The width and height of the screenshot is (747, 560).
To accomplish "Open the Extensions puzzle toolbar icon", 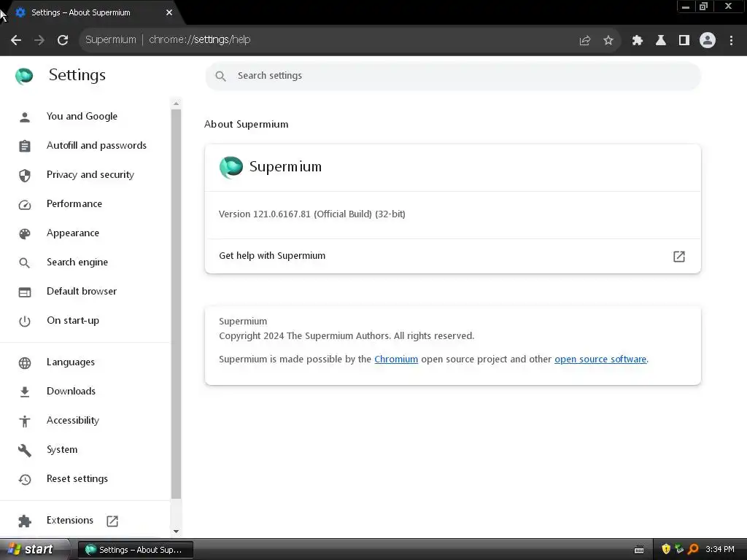I will click(637, 41).
